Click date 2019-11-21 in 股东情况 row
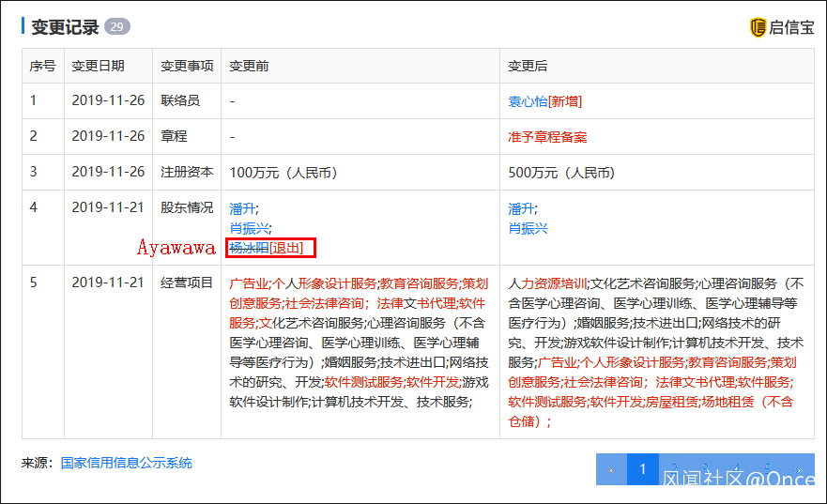Screen dimensions: 827x504 (x=108, y=207)
